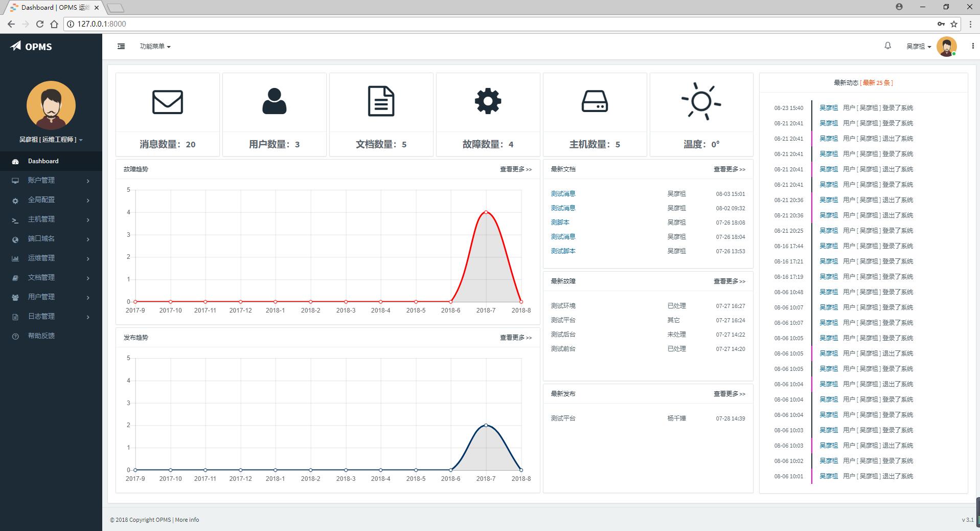Go back with the browser back arrow

pos(11,24)
